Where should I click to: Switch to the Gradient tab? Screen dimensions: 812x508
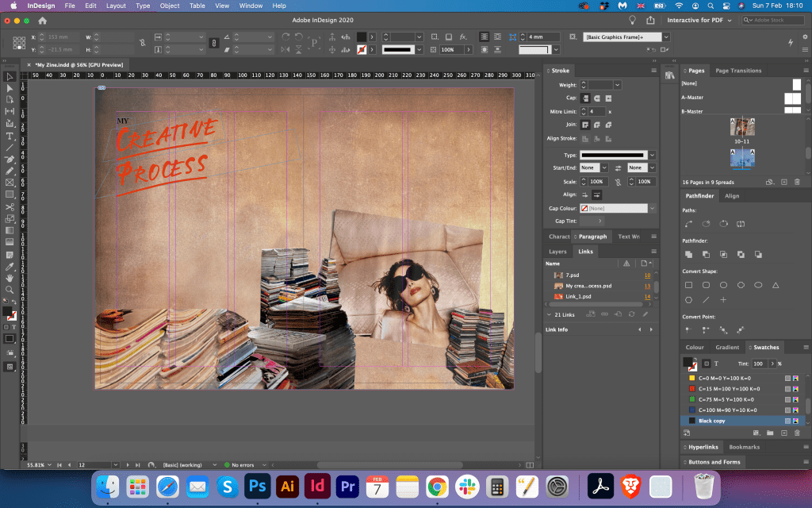tap(726, 347)
